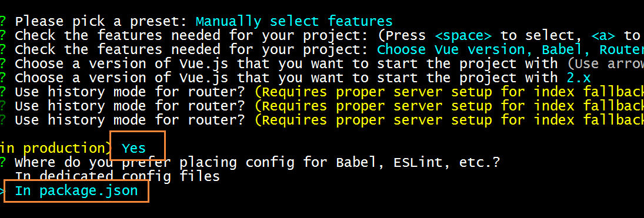
Task: Select the "In package.json" option
Action: 76,191
